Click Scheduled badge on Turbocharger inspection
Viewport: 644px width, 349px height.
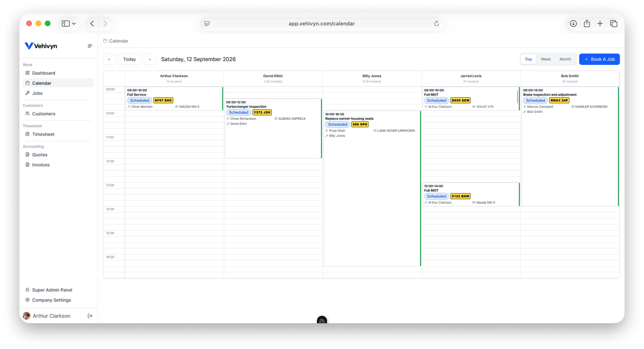[x=238, y=112]
